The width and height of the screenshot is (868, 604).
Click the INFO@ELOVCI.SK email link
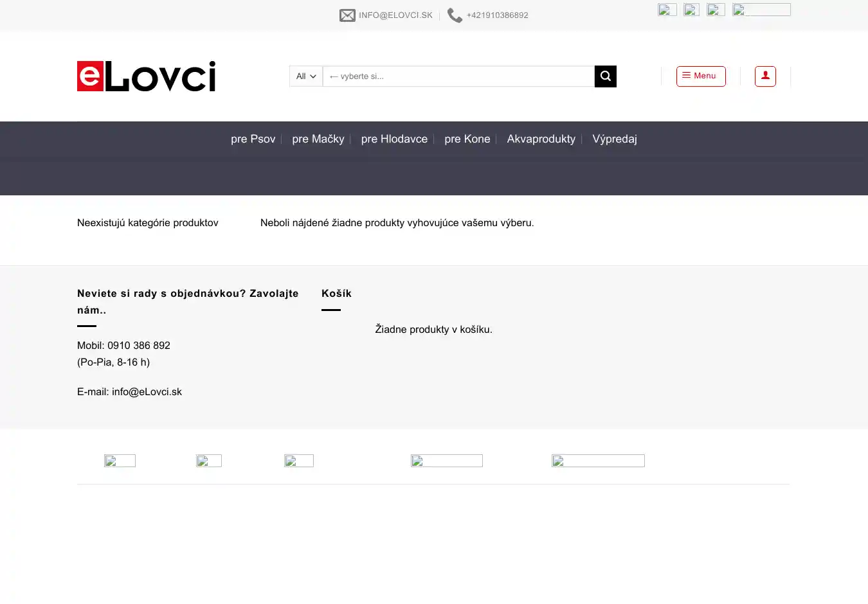point(395,15)
